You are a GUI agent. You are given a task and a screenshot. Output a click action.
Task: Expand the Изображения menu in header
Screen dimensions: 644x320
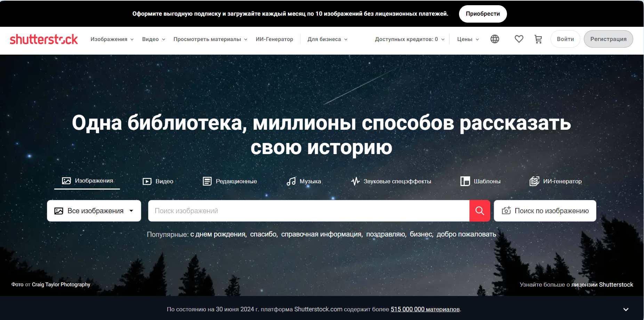[x=112, y=39]
